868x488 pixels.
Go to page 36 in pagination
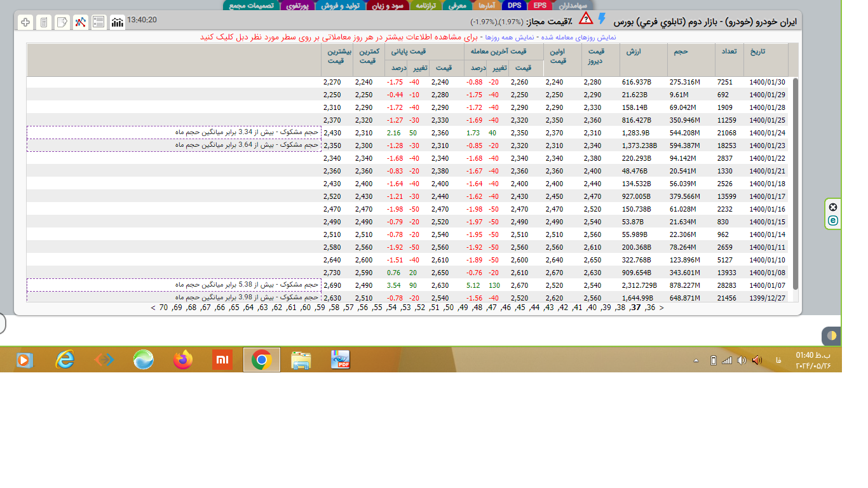click(649, 308)
